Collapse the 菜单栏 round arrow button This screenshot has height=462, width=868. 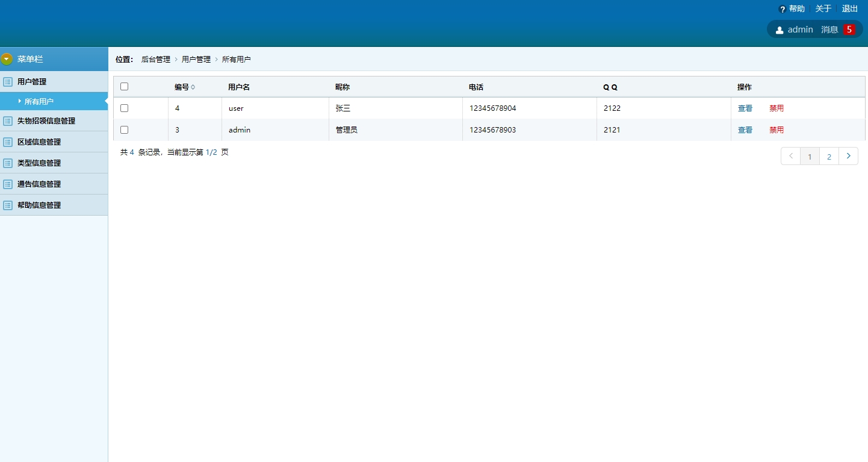click(7, 59)
